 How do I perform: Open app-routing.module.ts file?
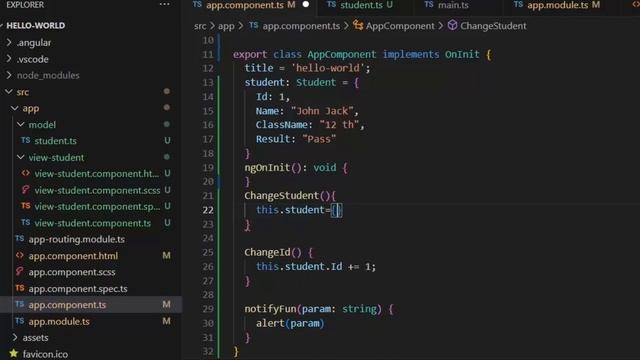[77, 239]
